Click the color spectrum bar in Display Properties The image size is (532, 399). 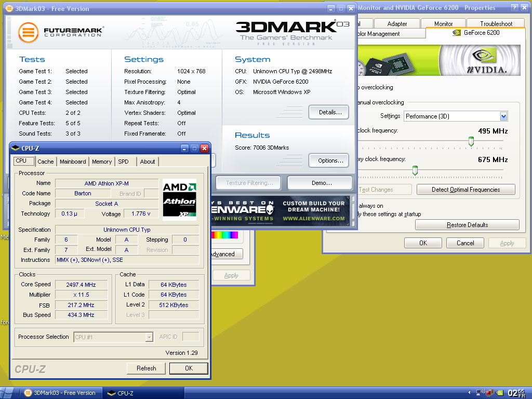(x=224, y=235)
